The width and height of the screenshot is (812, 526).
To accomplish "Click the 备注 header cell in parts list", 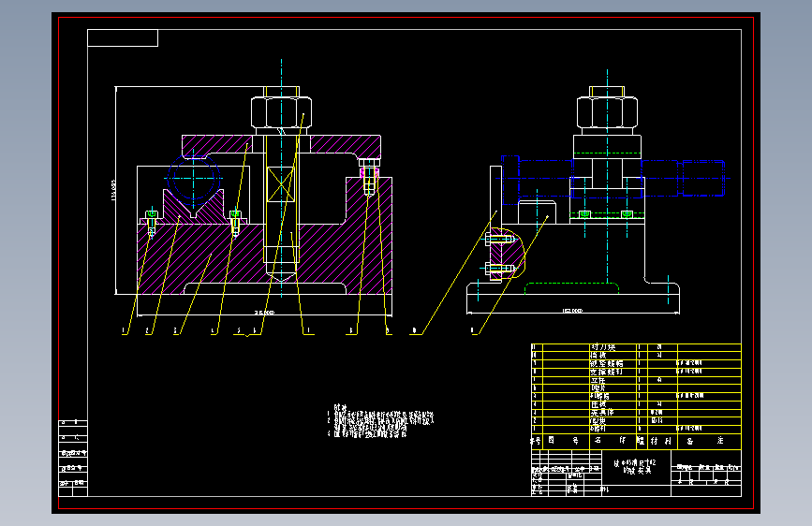I will coord(709,441).
